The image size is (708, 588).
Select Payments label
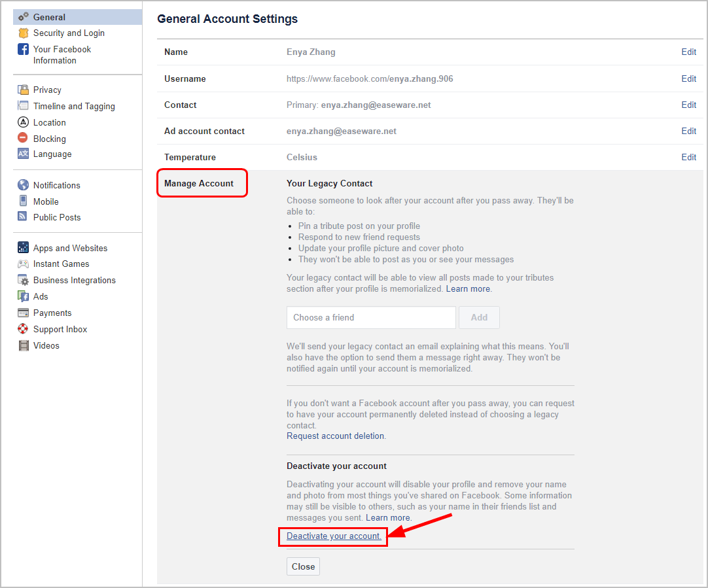click(x=52, y=313)
